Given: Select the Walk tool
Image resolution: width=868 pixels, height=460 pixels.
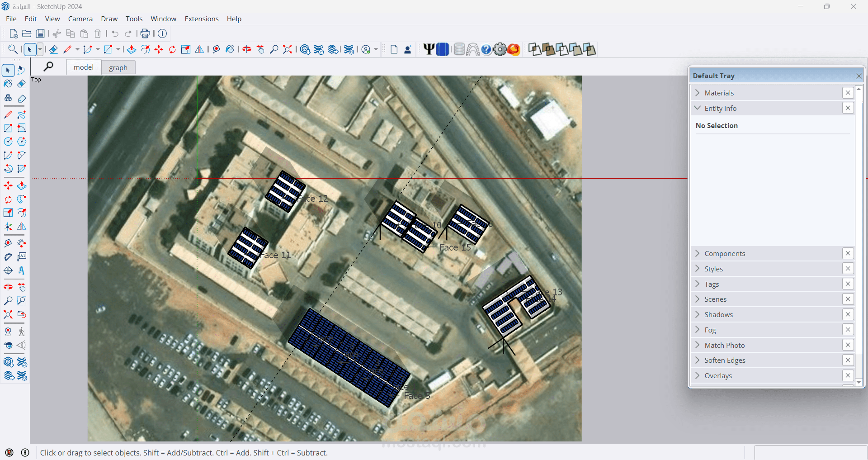Looking at the screenshot, I should [x=22, y=332].
